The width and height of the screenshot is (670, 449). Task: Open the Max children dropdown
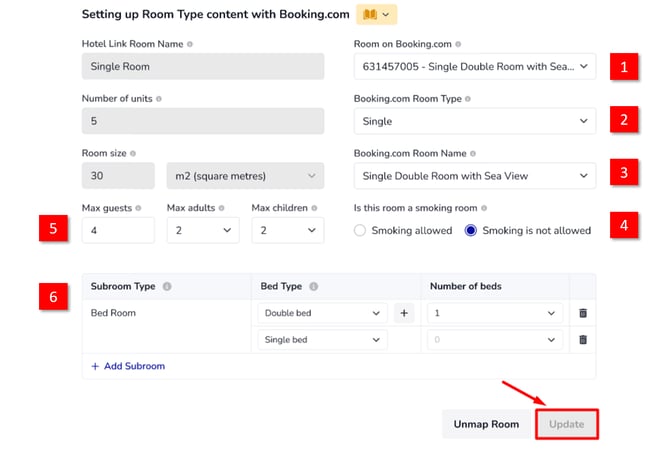point(287,230)
